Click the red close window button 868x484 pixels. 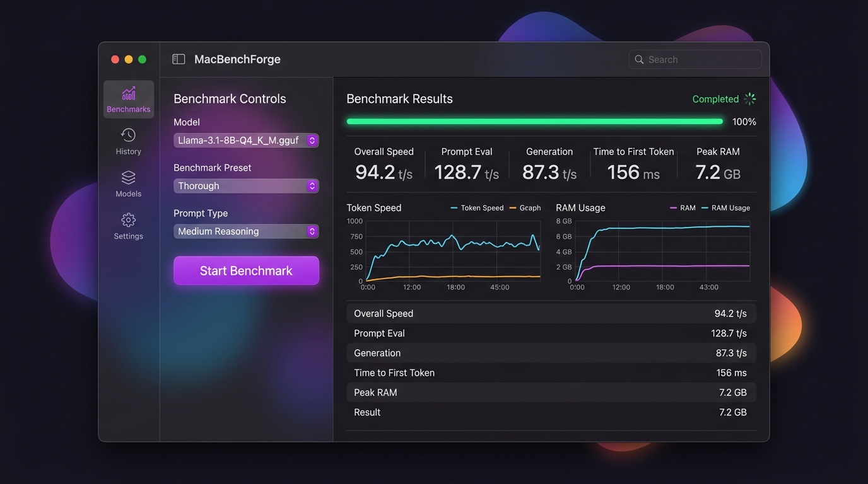click(x=115, y=59)
